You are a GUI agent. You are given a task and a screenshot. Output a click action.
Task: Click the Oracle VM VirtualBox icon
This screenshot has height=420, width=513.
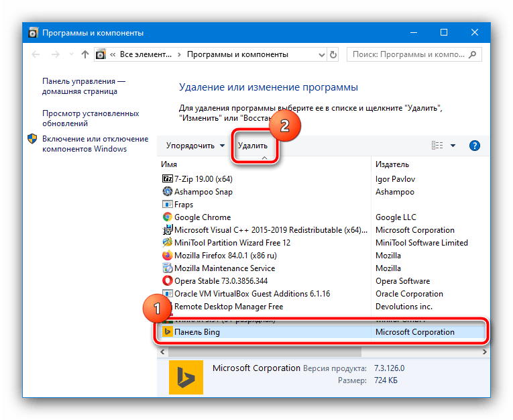[x=167, y=293]
